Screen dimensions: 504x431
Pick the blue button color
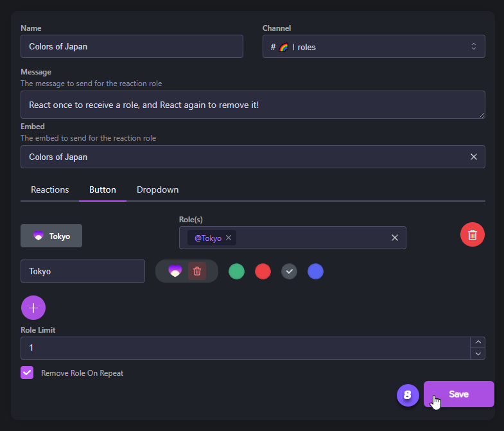point(315,271)
